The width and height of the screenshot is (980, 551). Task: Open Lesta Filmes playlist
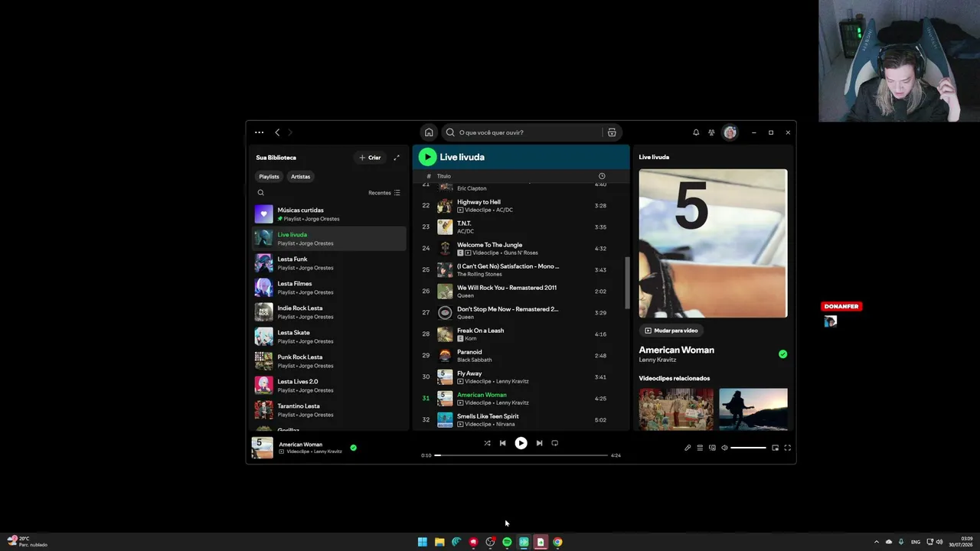click(x=330, y=288)
